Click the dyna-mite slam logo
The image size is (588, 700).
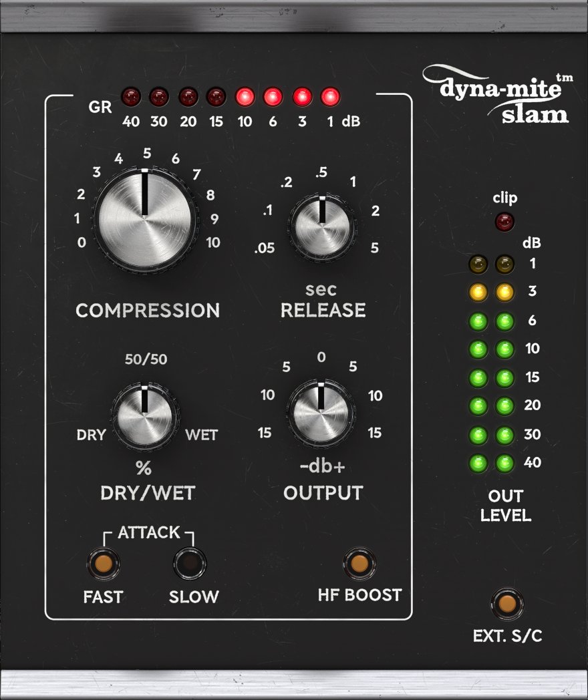[498, 96]
